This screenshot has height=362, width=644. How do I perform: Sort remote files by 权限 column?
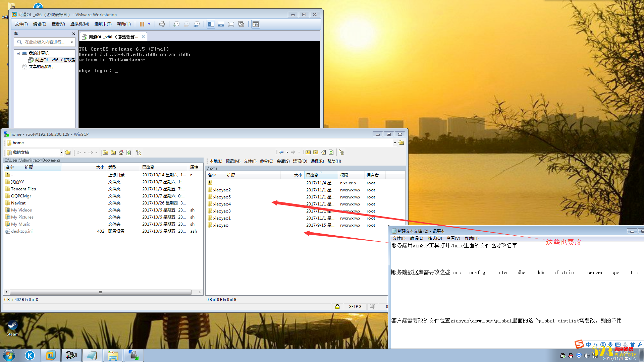click(351, 175)
